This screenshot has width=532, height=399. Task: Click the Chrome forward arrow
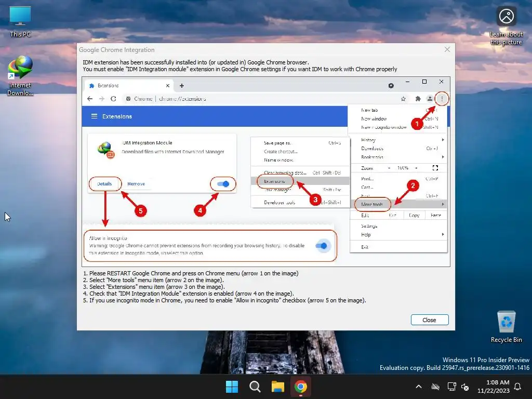[x=102, y=99]
